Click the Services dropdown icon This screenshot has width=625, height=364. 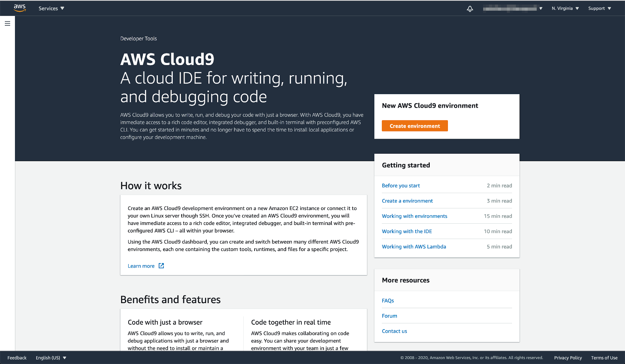tap(63, 8)
